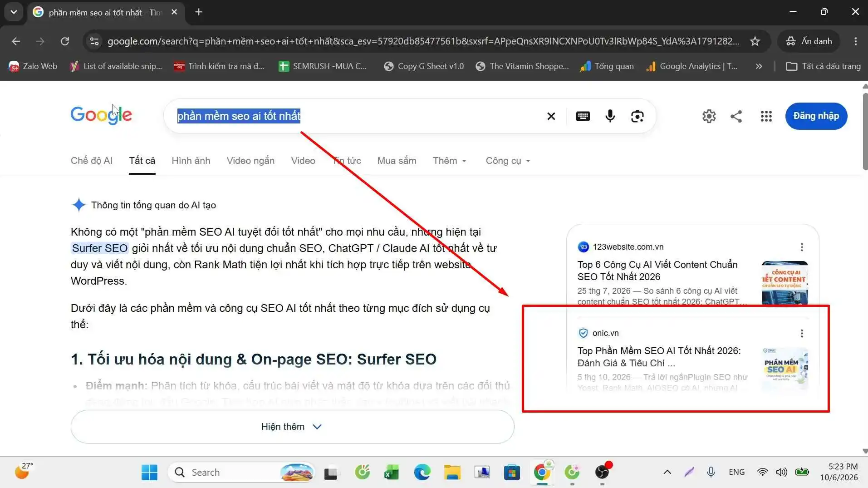Viewport: 868px width, 488px height.
Task: Open the tab search dropdown arrow
Action: [x=14, y=12]
